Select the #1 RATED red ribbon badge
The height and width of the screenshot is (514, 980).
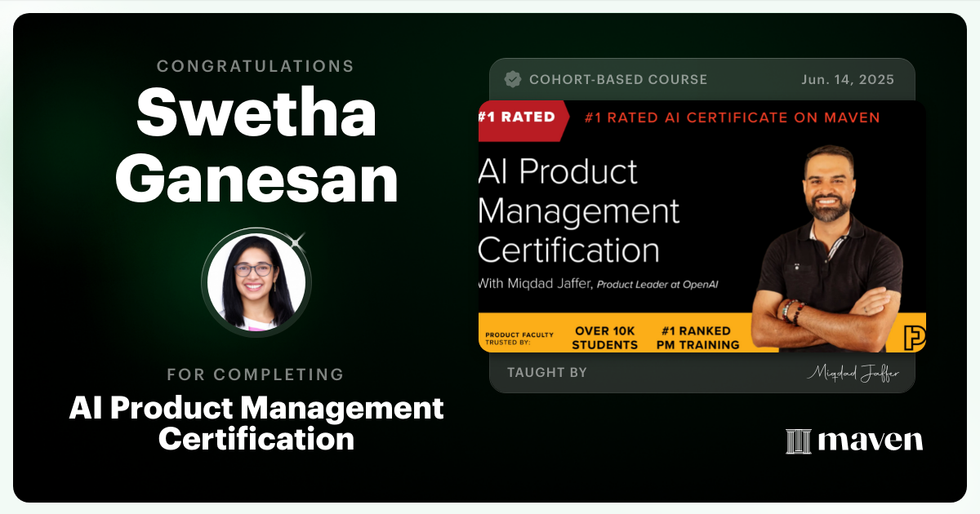coord(516,117)
